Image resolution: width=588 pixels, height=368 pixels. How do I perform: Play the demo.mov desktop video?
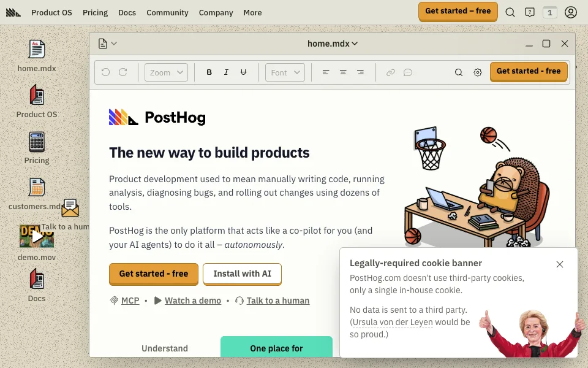tap(37, 236)
